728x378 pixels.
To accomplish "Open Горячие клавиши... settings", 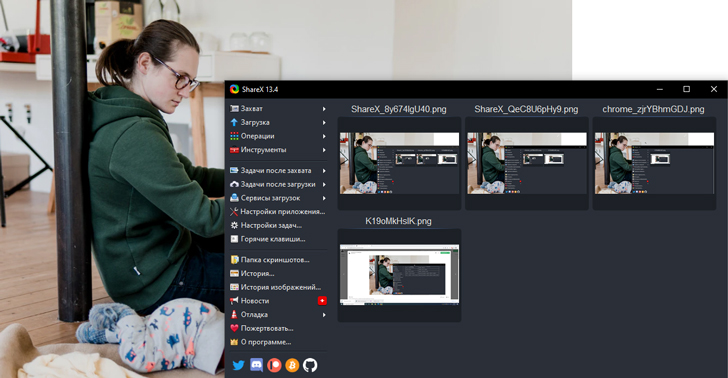I will (x=278, y=239).
